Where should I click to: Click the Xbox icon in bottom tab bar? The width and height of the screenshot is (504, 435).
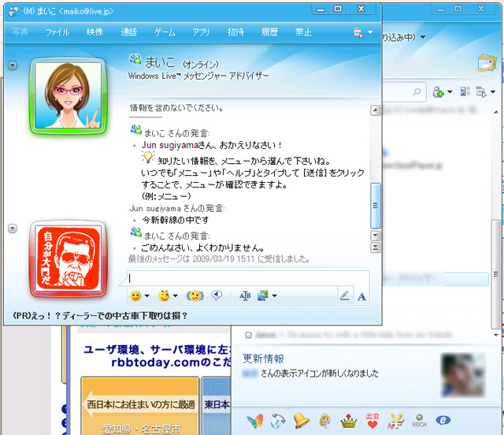click(420, 421)
